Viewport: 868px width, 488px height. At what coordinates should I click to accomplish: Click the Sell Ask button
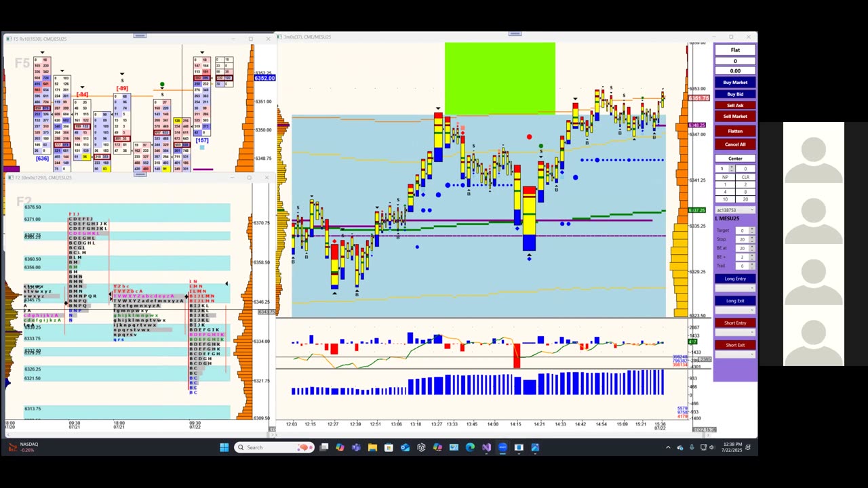click(x=735, y=105)
